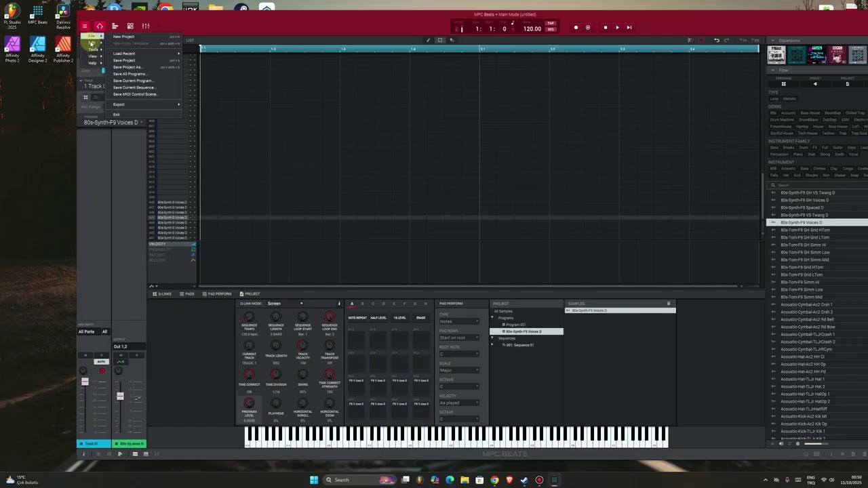Open the Help menu item
The width and height of the screenshot is (868, 488).
pyautogui.click(x=92, y=63)
